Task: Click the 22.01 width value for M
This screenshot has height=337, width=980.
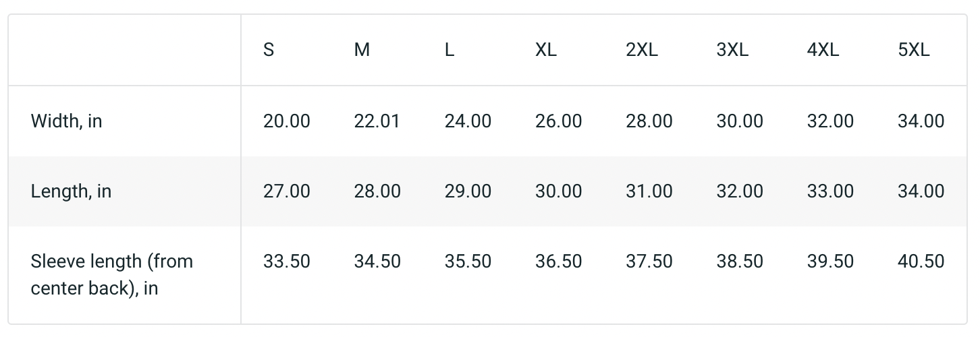Action: [377, 121]
